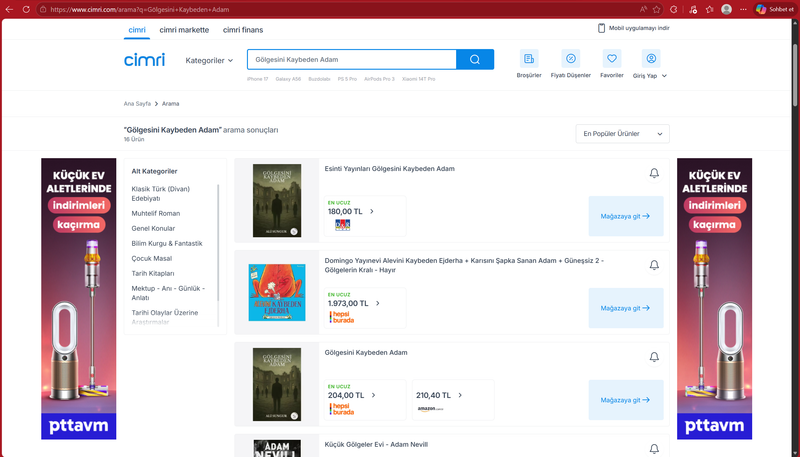This screenshot has height=457, width=800.
Task: Click the search magnifier button
Action: tap(475, 60)
